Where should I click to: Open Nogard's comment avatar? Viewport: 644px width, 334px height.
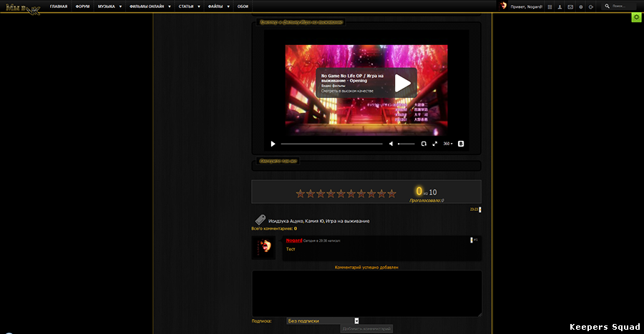pos(263,247)
